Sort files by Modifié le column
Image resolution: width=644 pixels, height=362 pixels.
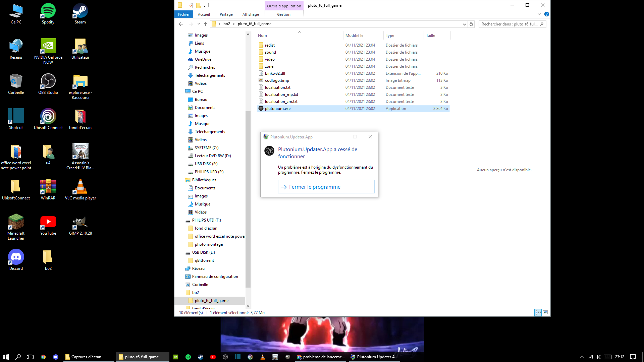(363, 36)
